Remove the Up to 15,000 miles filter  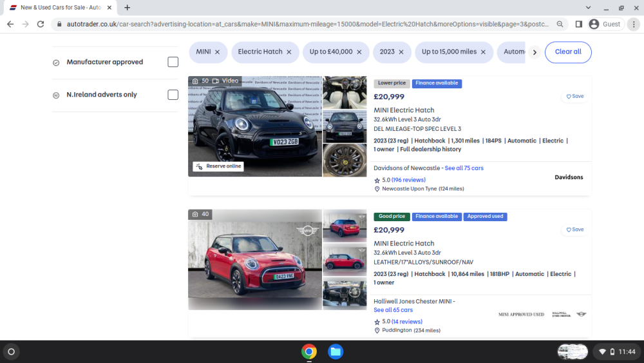484,52
